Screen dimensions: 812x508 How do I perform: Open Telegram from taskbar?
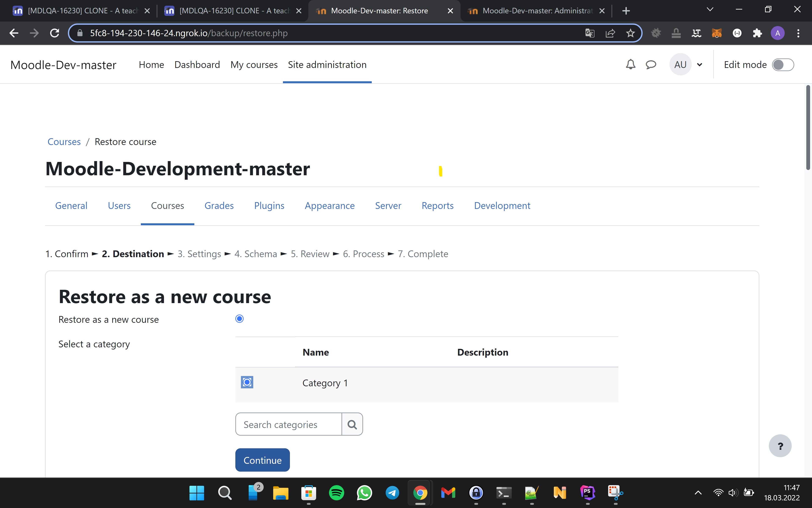click(392, 493)
